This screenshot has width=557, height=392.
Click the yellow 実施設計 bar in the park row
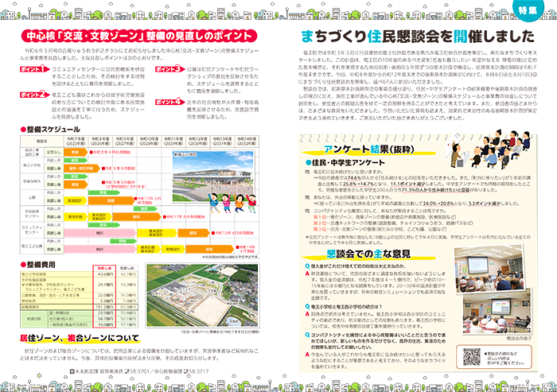76,200
